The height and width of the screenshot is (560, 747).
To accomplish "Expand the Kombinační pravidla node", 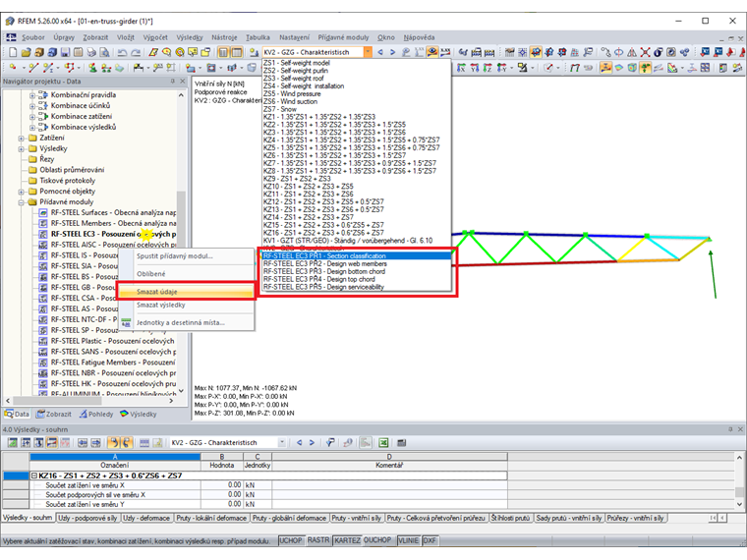I will pyautogui.click(x=32, y=95).
